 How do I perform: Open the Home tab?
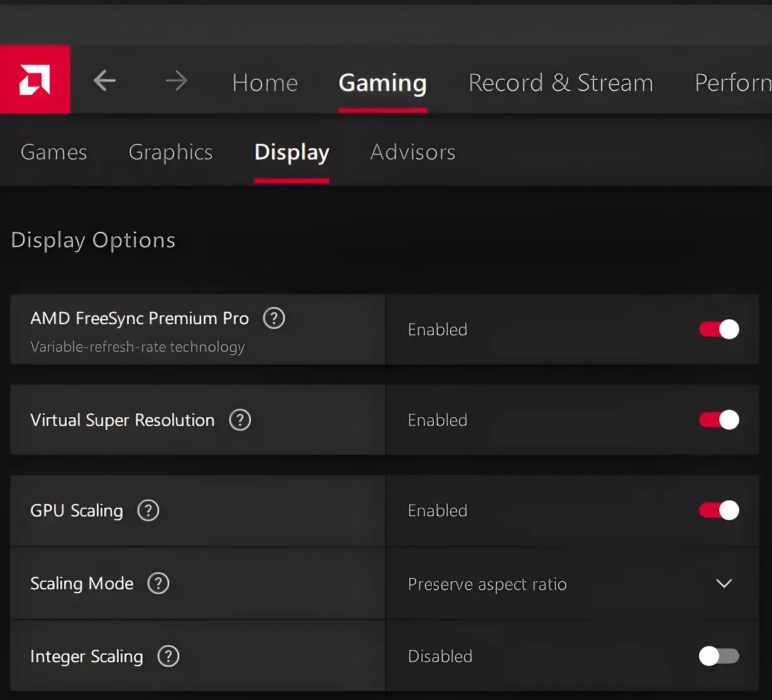(x=265, y=83)
